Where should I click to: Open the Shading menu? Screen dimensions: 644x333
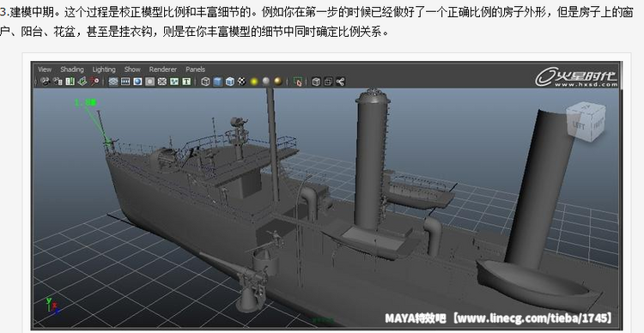72,70
